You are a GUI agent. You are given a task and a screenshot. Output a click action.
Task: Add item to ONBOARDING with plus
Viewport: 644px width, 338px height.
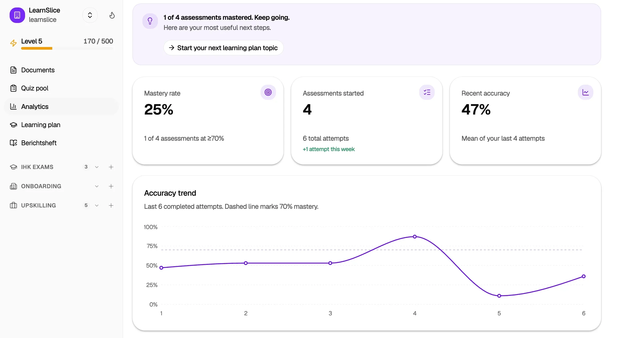(111, 186)
